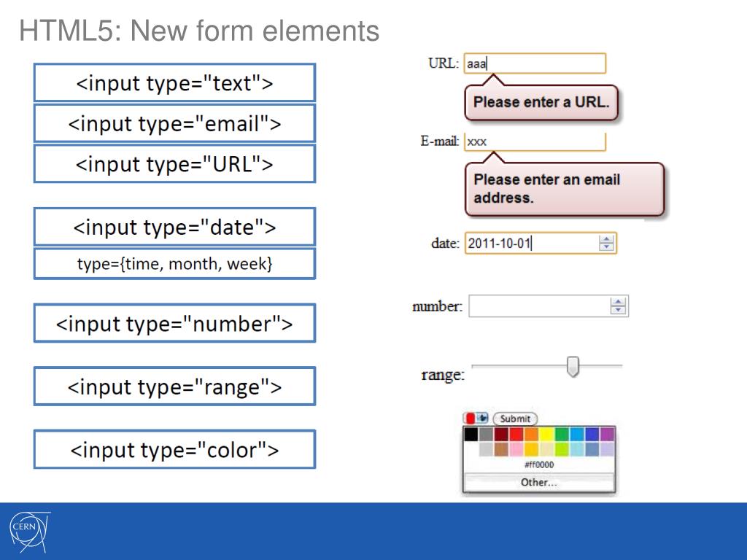Pick the purple color swatch
This screenshot has height=560, width=747.
[608, 435]
